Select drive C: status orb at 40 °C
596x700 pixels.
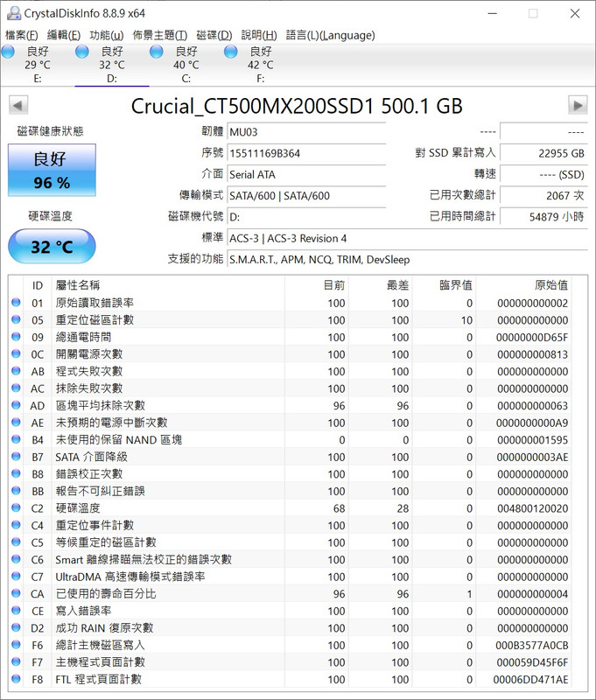[157, 52]
